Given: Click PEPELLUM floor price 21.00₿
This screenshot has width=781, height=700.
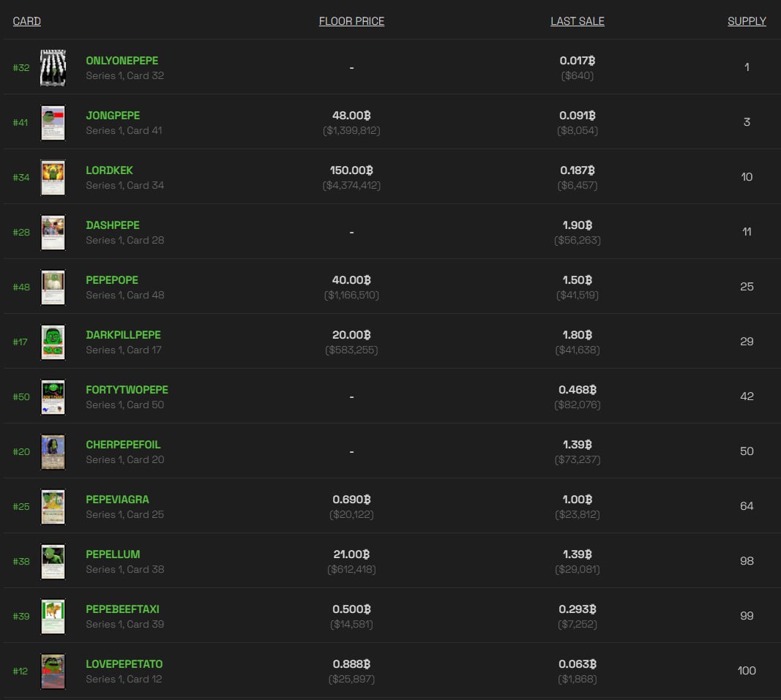Looking at the screenshot, I should point(351,554).
